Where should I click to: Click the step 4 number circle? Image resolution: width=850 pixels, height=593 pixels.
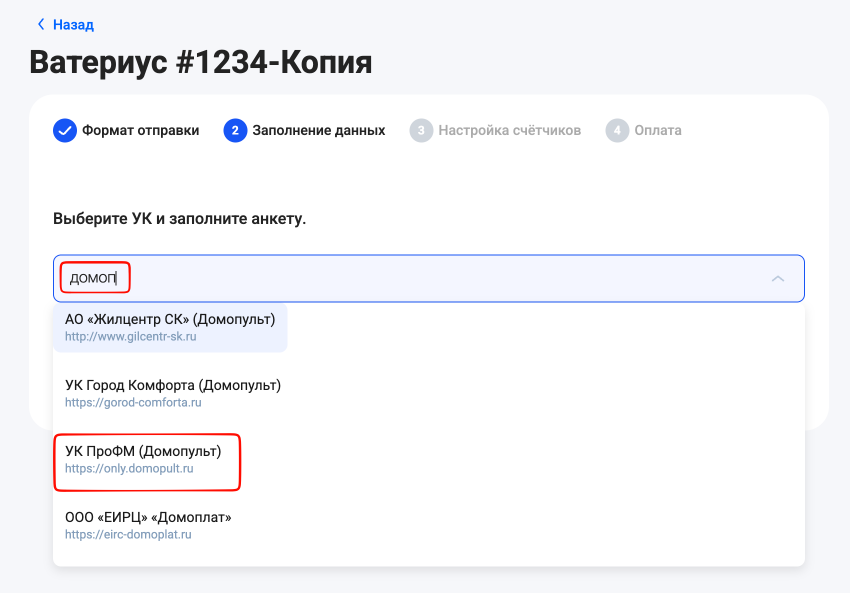[617, 130]
